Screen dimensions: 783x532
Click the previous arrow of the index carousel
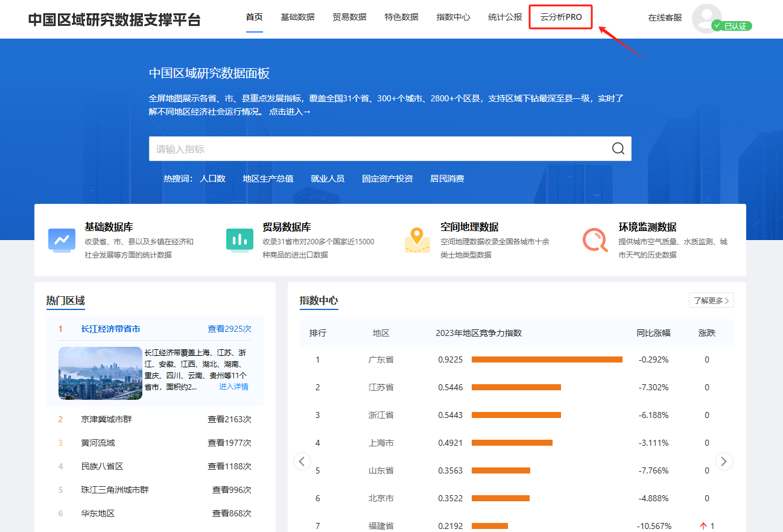click(x=302, y=461)
